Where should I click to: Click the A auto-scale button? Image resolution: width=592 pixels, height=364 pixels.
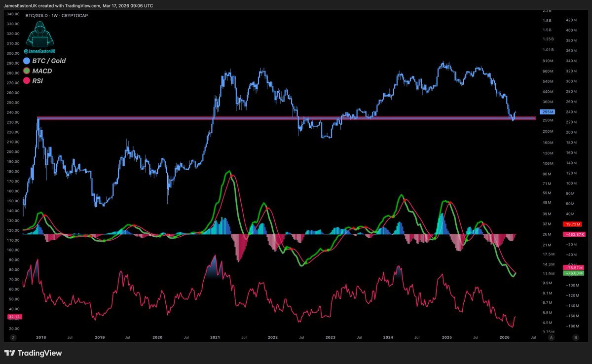551,337
